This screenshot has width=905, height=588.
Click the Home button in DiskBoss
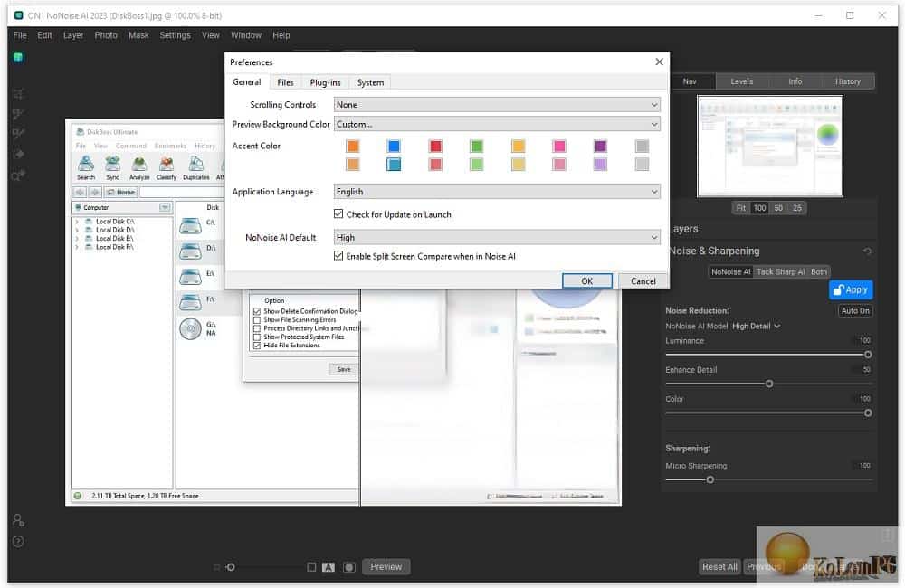click(120, 192)
